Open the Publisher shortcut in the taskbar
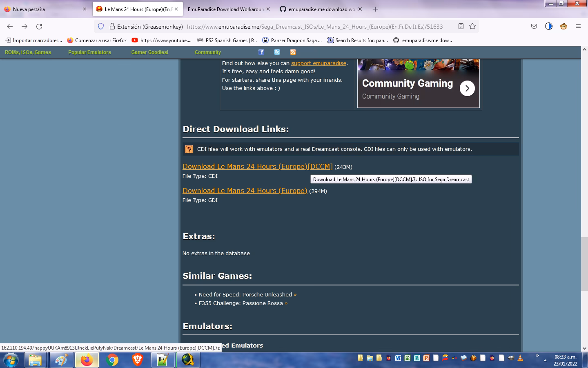This screenshot has height=368, width=588. point(417,358)
